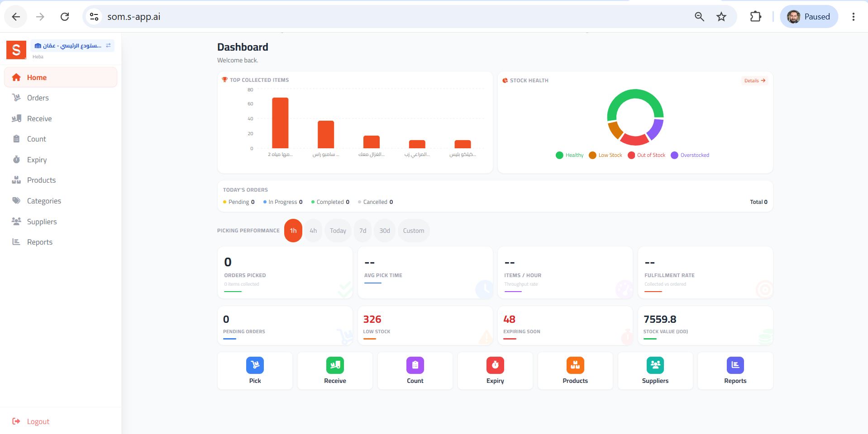
Task: Select the 1h picking performance range
Action: (293, 231)
